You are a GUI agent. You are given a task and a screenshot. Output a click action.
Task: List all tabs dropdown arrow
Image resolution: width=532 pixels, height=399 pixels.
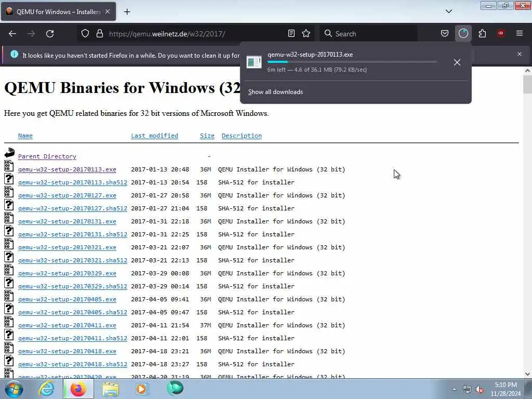point(448,11)
